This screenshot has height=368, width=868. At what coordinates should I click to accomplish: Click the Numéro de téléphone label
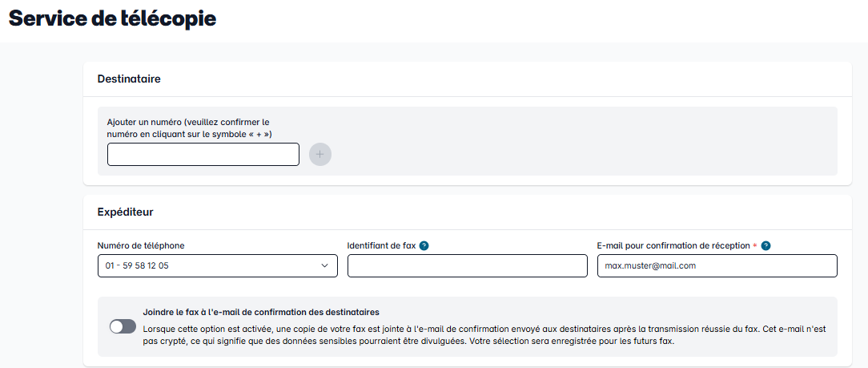tap(135, 245)
